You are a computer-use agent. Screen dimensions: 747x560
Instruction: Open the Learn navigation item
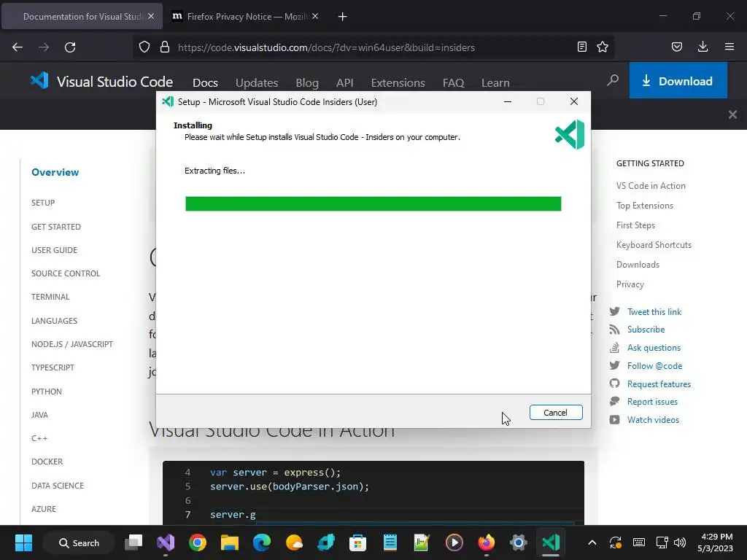click(x=495, y=83)
